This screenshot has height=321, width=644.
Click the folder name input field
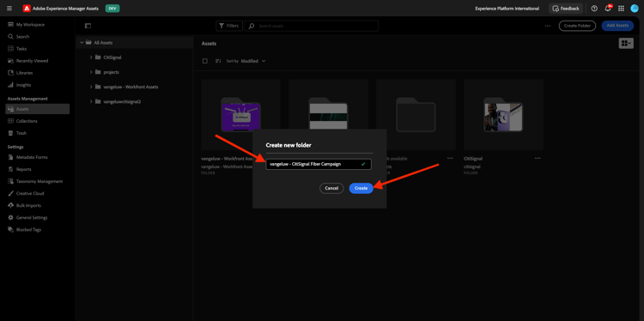319,164
